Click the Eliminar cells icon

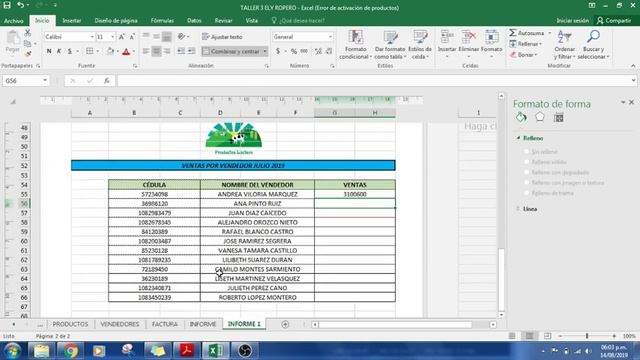pyautogui.click(x=469, y=37)
